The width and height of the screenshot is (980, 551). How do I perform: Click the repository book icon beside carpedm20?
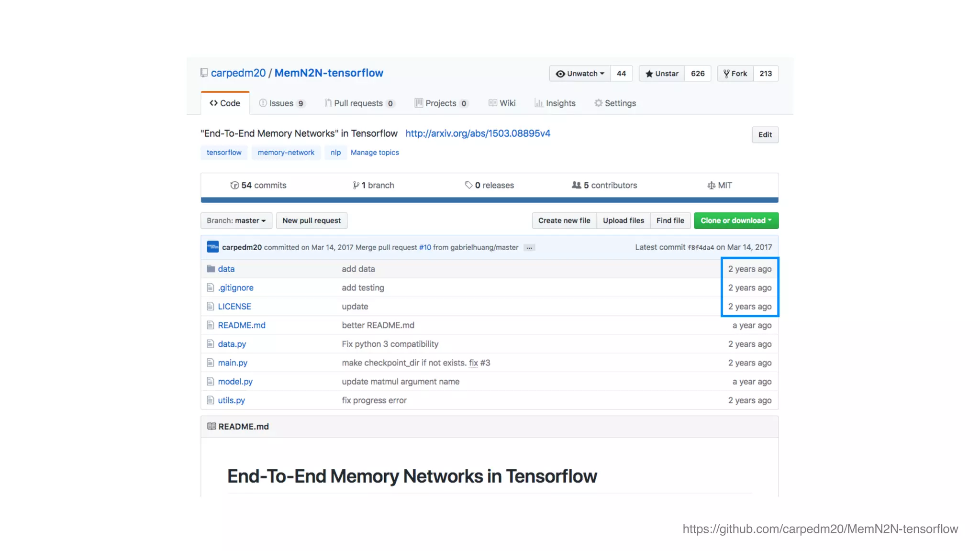pos(204,73)
